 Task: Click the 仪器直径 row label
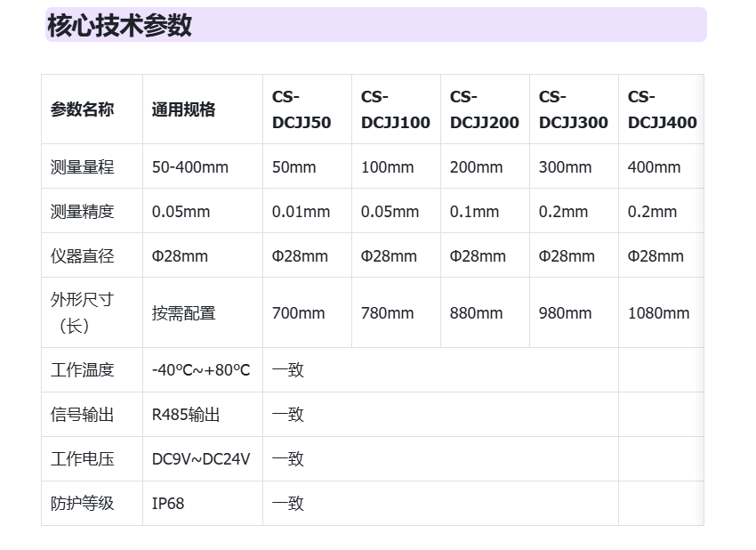(82, 255)
